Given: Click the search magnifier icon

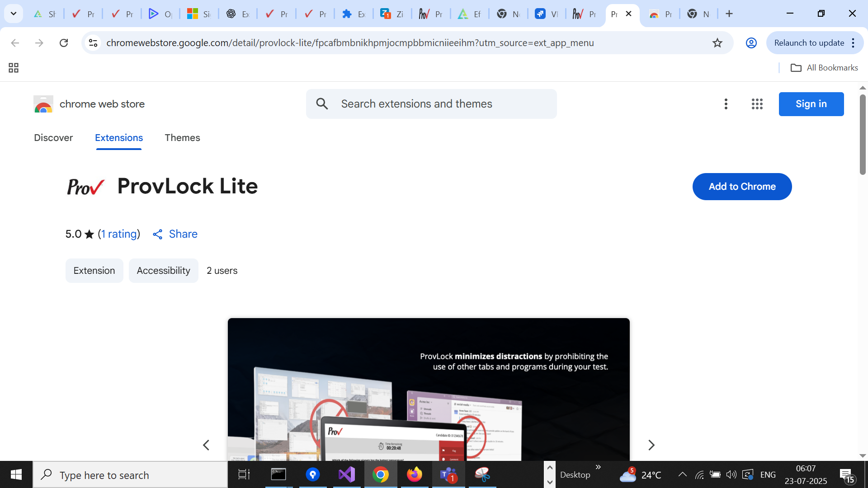Looking at the screenshot, I should tap(322, 104).
